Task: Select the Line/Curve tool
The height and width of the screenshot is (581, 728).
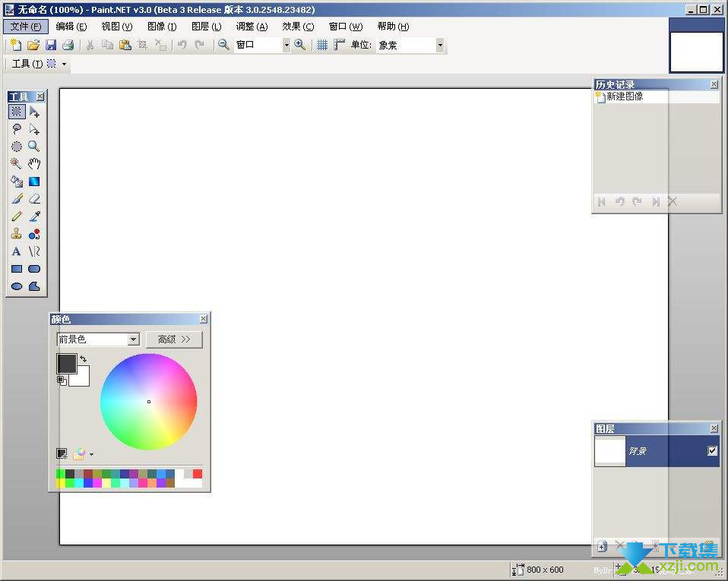Action: tap(34, 251)
